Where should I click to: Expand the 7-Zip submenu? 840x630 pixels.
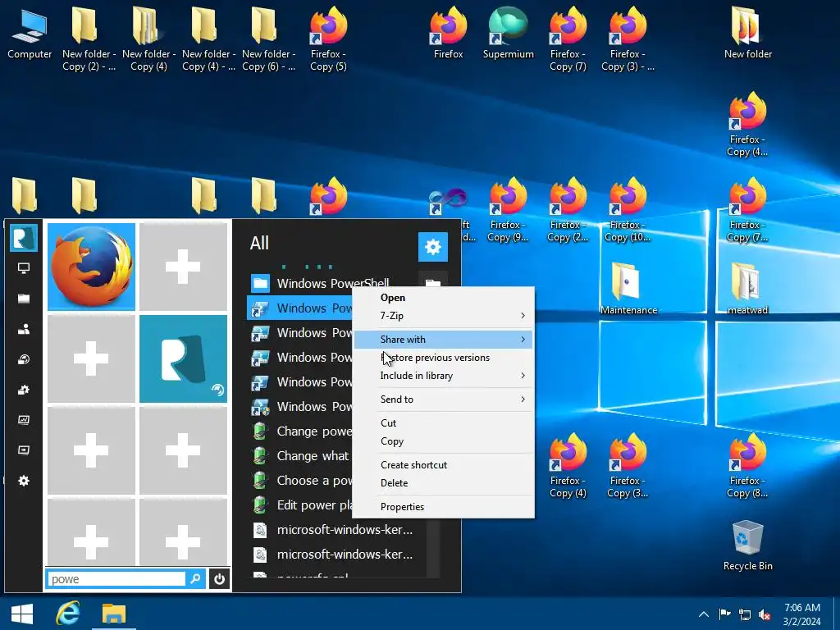point(444,316)
